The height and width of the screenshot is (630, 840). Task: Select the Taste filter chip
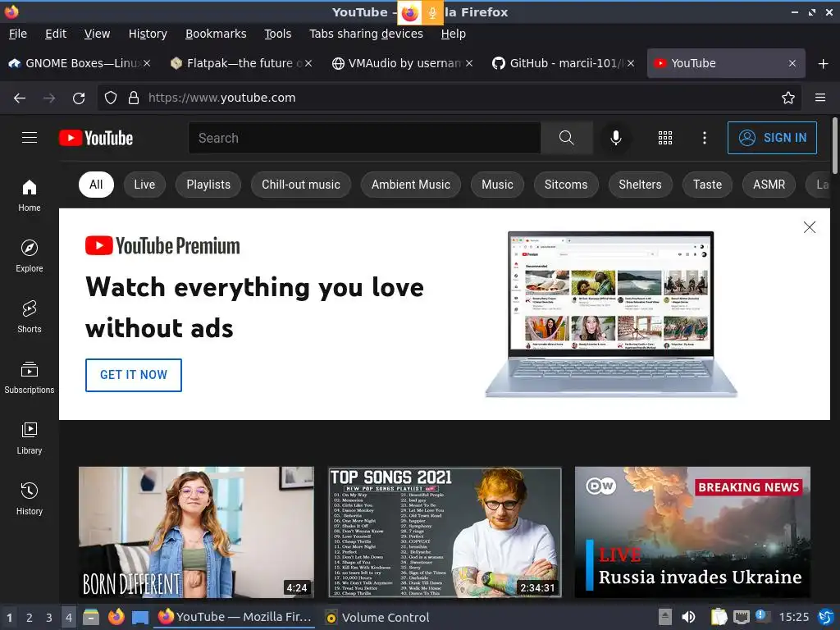click(707, 185)
